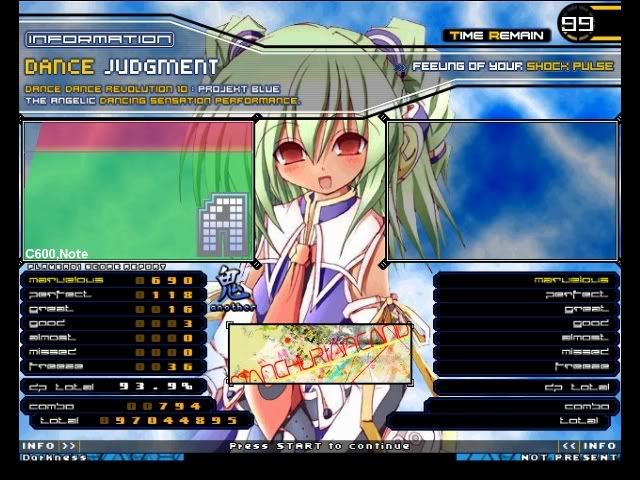
Task: Open the right player INFO button
Action: click(600, 446)
